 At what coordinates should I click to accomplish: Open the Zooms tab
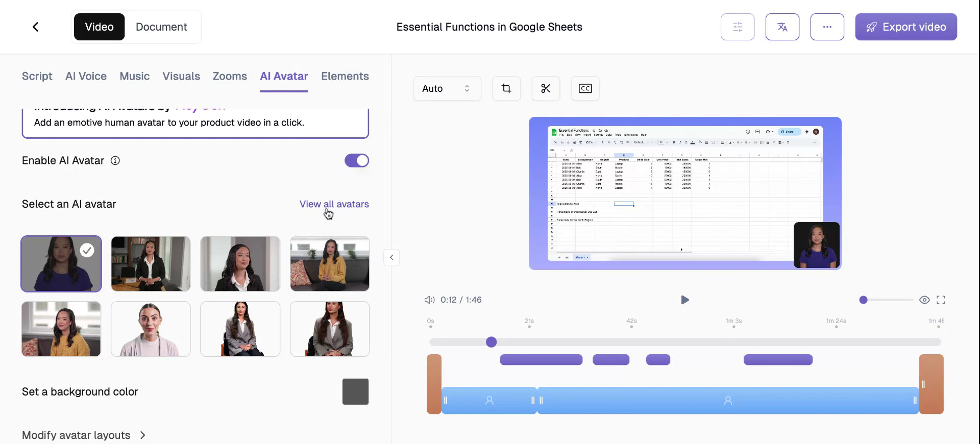pyautogui.click(x=230, y=76)
